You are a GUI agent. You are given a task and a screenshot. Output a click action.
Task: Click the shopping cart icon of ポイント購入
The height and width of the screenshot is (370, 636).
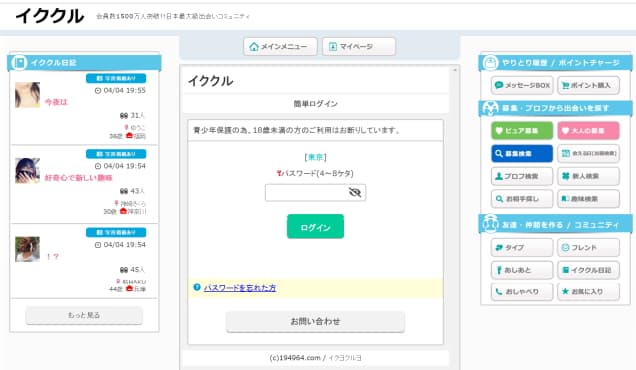point(565,85)
